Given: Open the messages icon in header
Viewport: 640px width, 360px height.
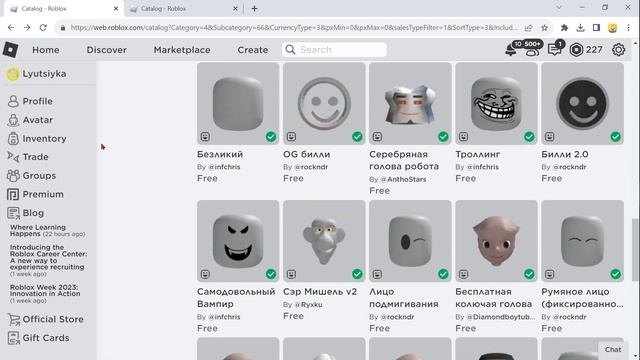Looking at the screenshot, I should (x=554, y=50).
